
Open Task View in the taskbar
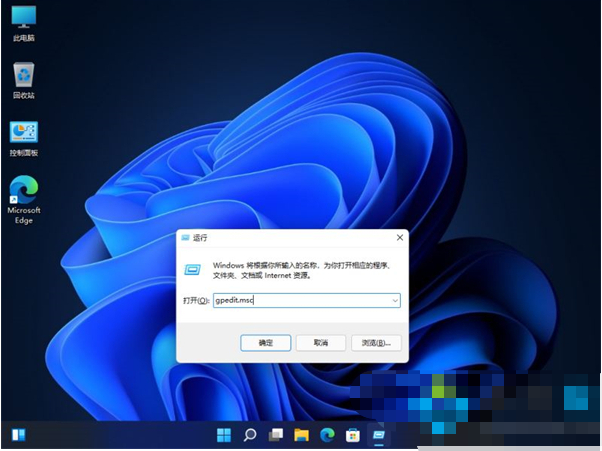275,435
